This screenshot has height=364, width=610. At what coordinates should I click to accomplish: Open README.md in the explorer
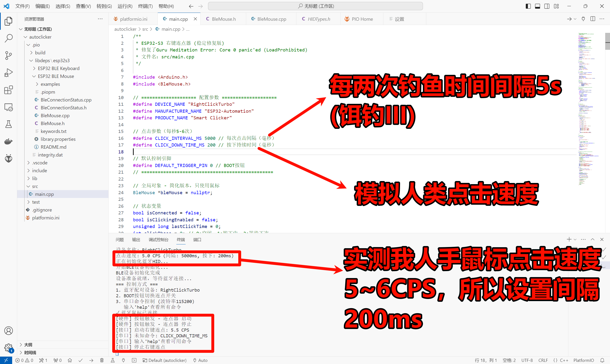53,147
